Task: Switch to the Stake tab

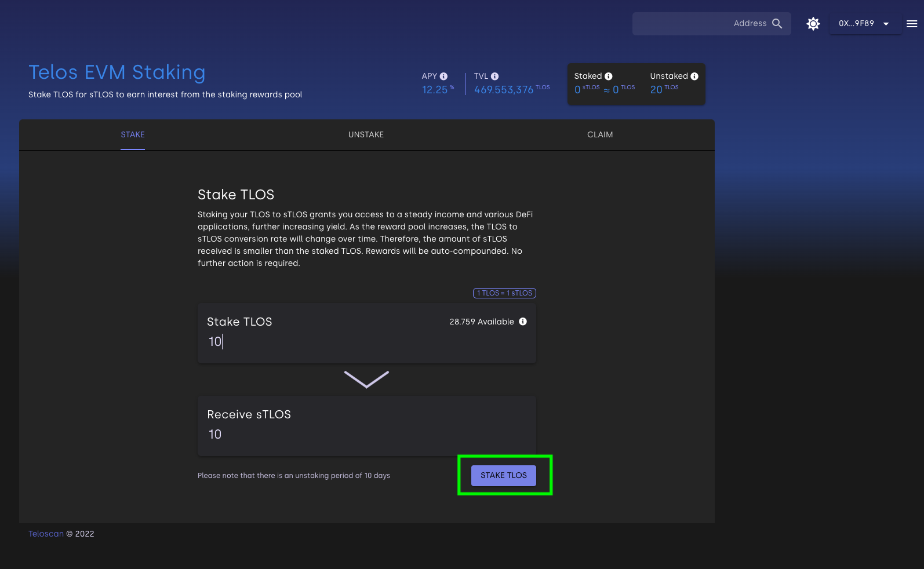Action: pyautogui.click(x=133, y=135)
